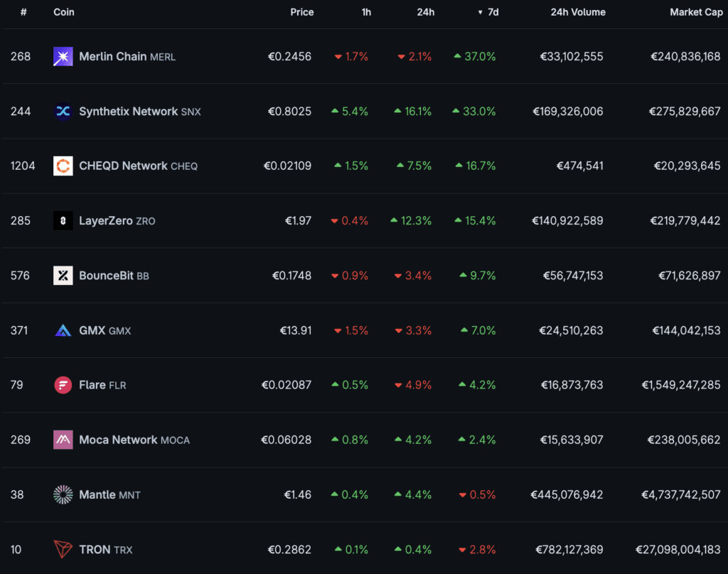Screen dimensions: 728x574
Task: Select GMX's price €13.91
Action: point(296,330)
